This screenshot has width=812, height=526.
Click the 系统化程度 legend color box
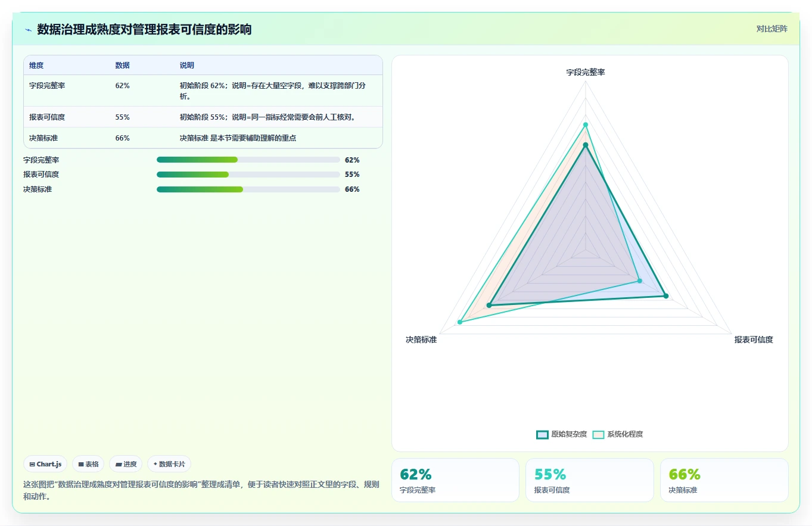598,434
